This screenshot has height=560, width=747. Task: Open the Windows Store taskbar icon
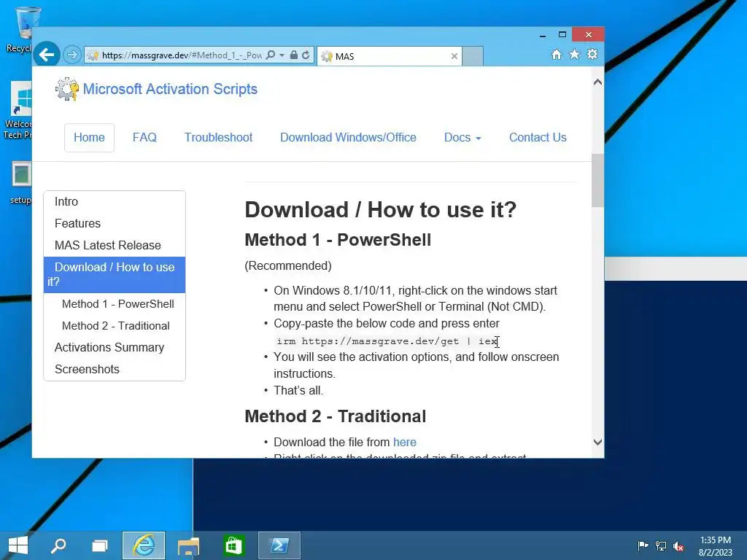click(x=233, y=545)
